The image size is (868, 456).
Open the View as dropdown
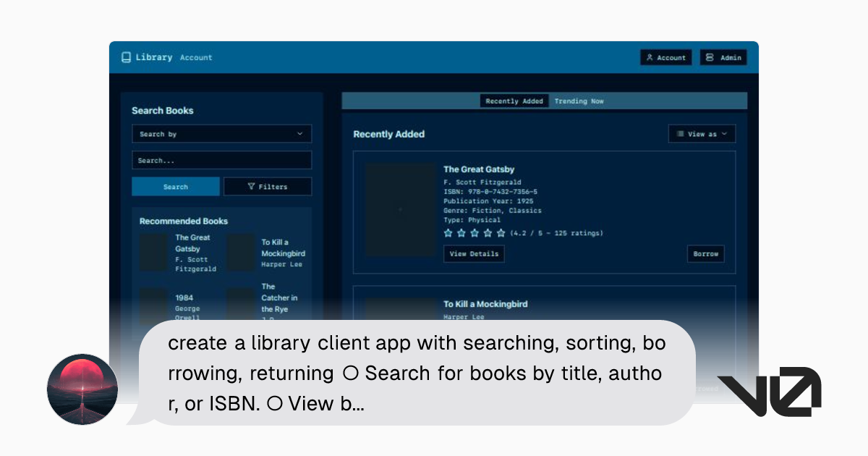point(702,133)
